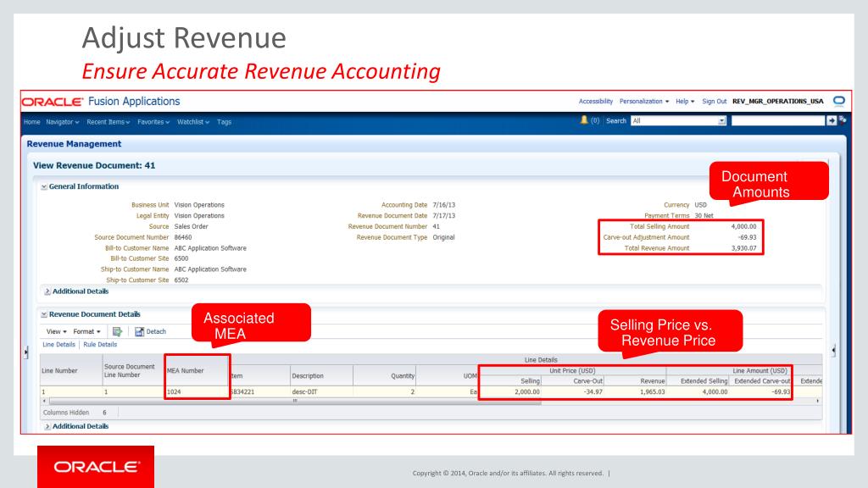Switch to the Rule Details tab
Screen dimensions: 868x488
(x=100, y=344)
